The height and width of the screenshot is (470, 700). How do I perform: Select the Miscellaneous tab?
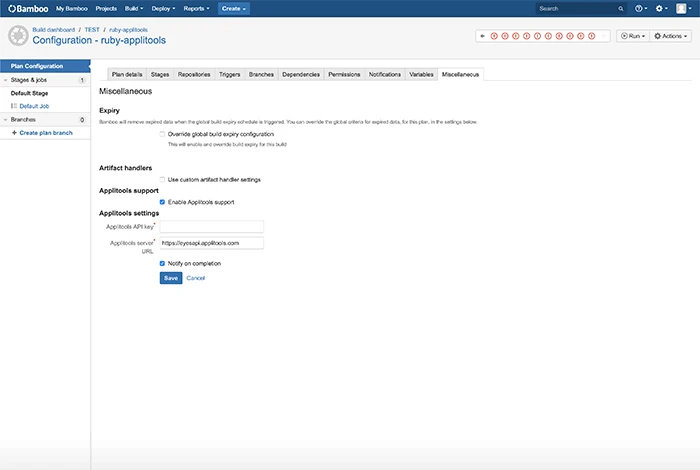tap(460, 75)
